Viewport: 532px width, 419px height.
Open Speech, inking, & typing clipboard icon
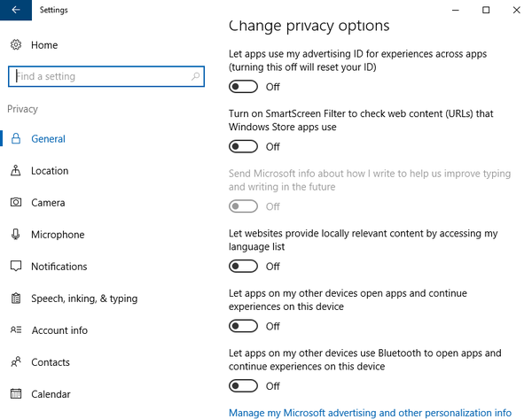(x=16, y=299)
